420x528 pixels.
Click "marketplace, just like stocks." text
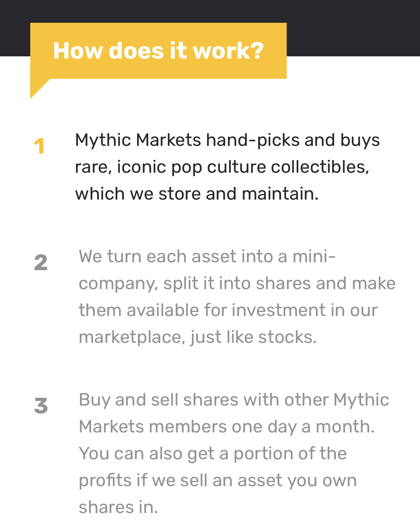pos(197,337)
